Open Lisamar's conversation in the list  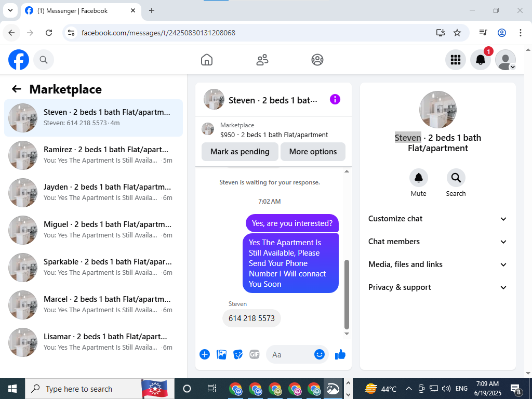point(94,342)
